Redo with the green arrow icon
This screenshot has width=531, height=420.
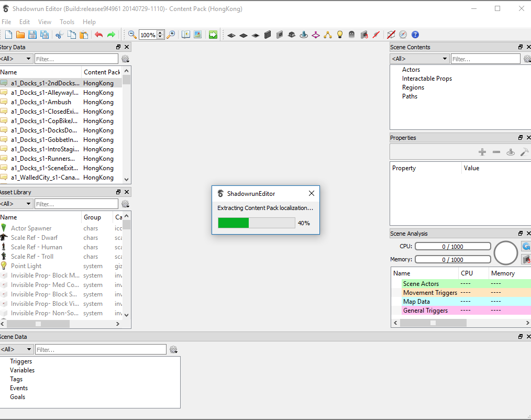tap(110, 35)
